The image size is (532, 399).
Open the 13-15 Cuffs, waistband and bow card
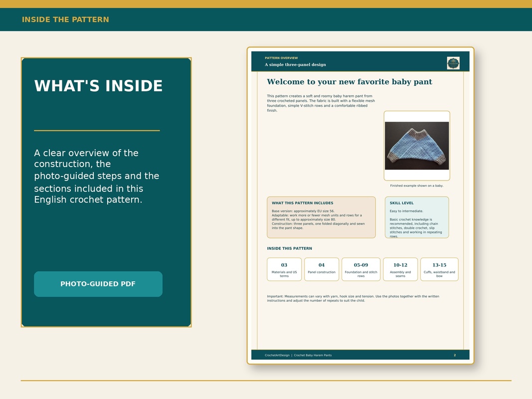(439, 269)
